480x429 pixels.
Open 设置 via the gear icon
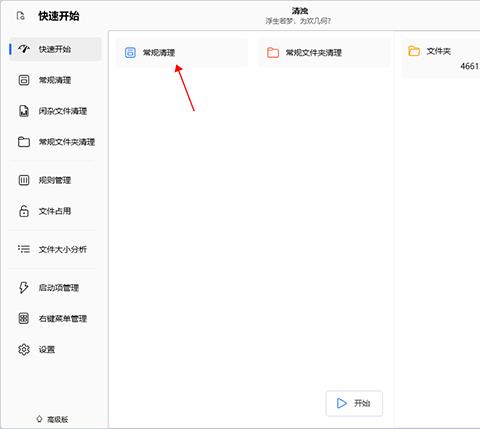point(24,349)
